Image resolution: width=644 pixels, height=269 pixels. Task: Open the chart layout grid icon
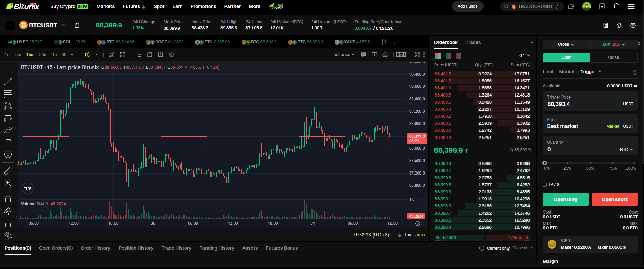(123, 55)
